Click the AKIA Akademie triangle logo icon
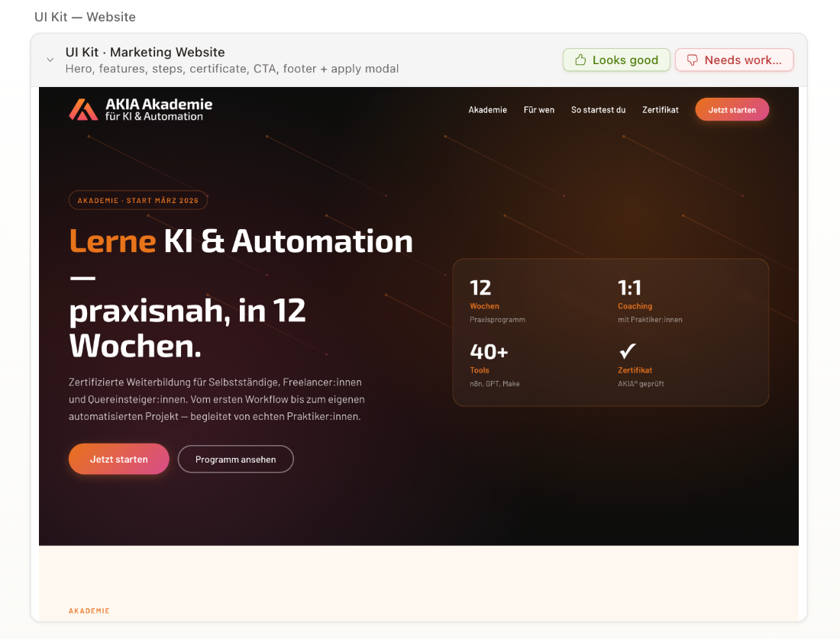The height and width of the screenshot is (639, 840). pos(83,110)
